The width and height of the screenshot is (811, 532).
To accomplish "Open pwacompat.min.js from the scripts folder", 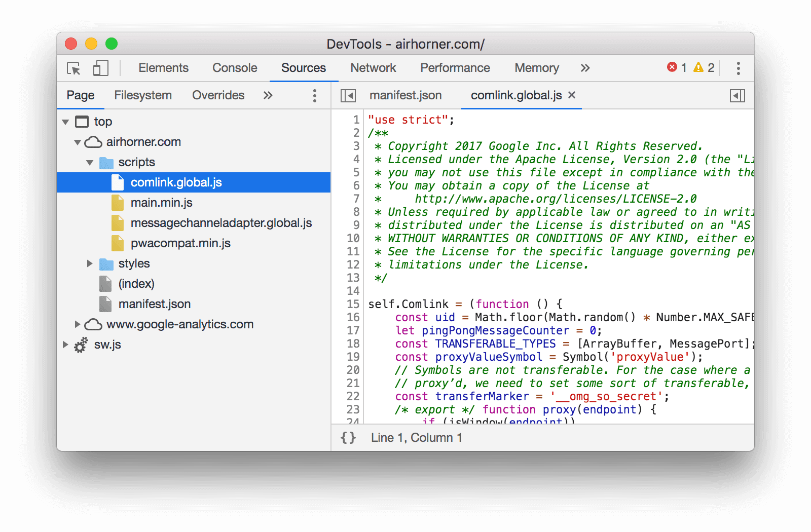I will coord(180,243).
